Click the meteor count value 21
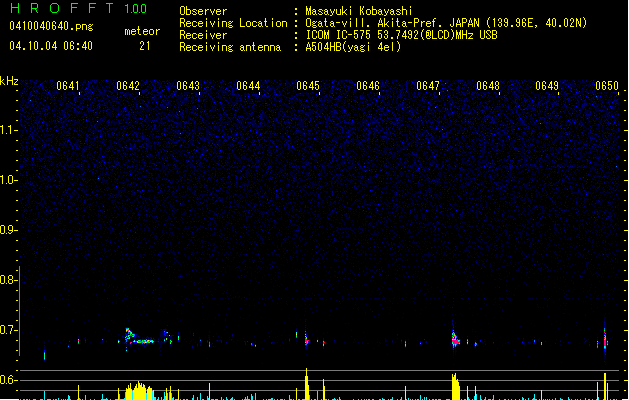The height and width of the screenshot is (400, 629). click(x=144, y=46)
